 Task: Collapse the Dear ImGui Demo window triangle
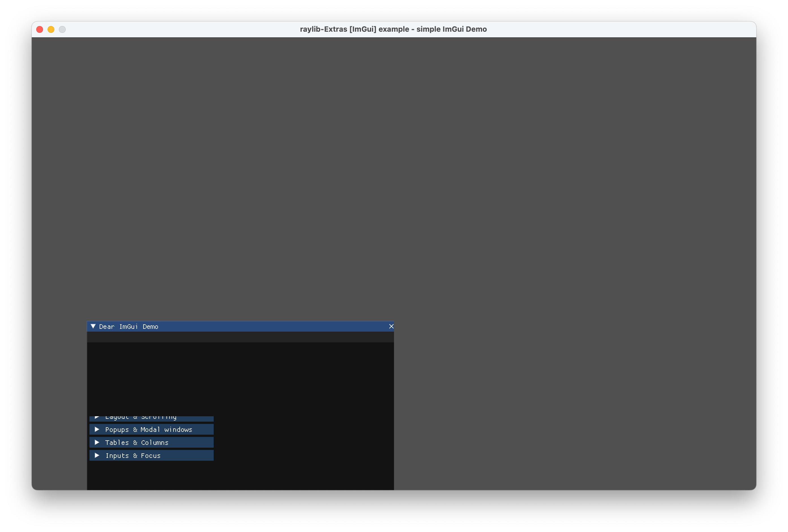(93, 326)
